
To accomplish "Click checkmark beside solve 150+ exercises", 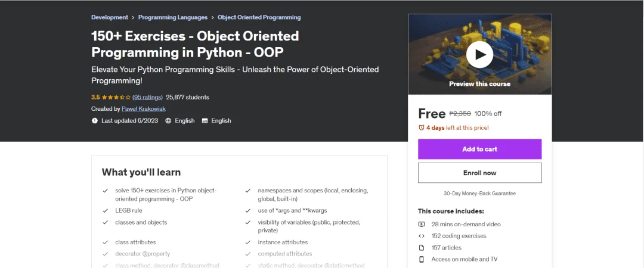I will (106, 191).
